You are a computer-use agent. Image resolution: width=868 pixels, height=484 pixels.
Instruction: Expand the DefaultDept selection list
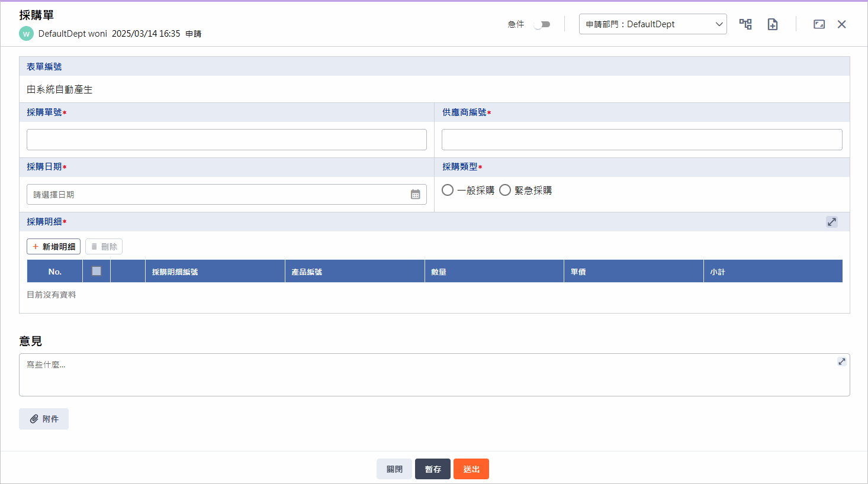point(718,24)
